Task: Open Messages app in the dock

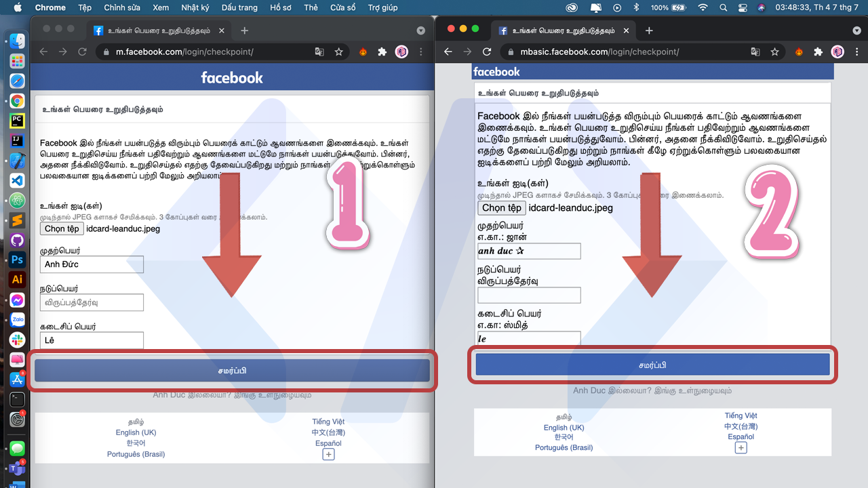Action: coord(18,448)
